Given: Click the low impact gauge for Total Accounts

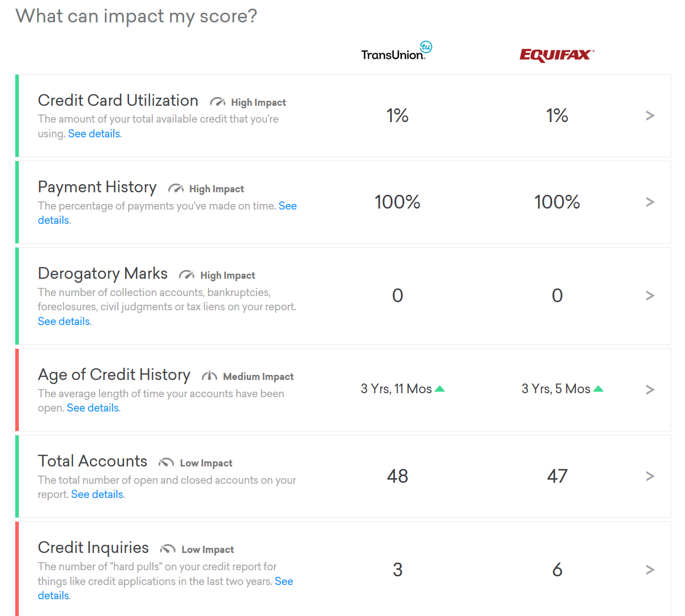Looking at the screenshot, I should (166, 462).
